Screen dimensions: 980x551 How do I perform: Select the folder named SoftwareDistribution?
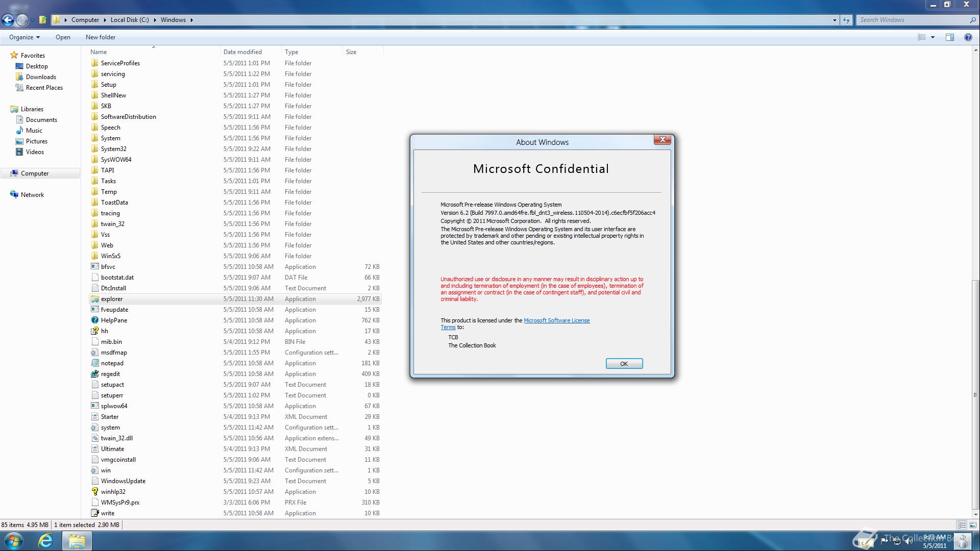[128, 117]
